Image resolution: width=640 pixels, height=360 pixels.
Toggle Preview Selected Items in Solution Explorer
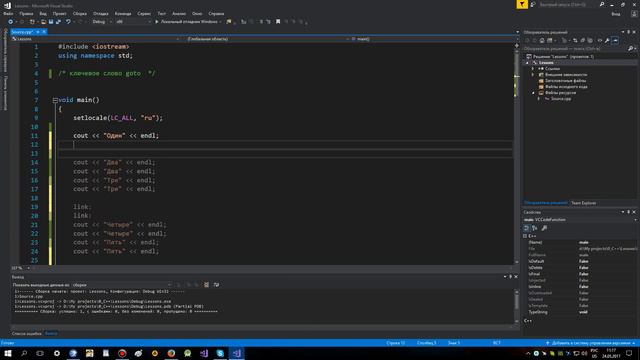615,40
